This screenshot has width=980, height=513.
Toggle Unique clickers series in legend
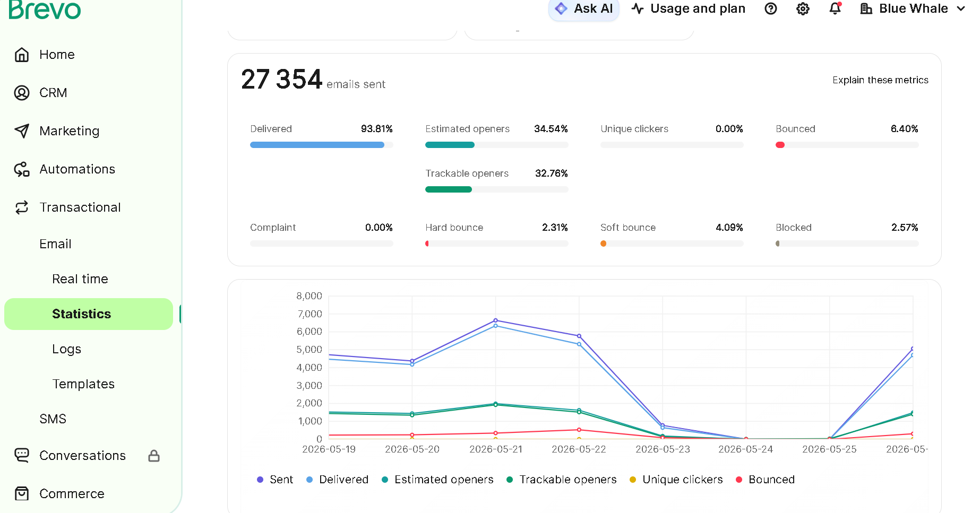point(676,480)
